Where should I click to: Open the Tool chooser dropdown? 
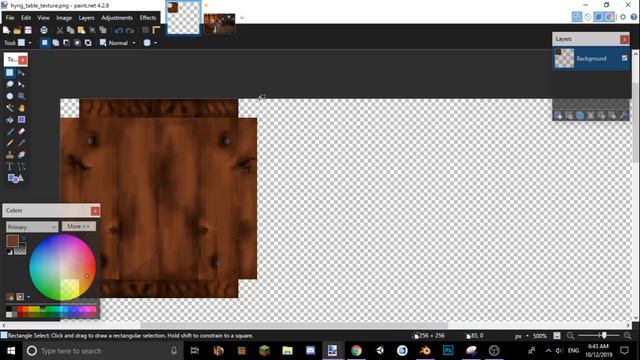point(24,43)
